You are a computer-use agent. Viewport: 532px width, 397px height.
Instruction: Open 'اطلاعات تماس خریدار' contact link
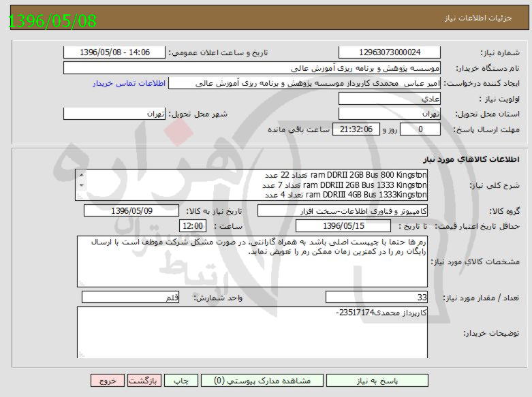click(x=129, y=83)
